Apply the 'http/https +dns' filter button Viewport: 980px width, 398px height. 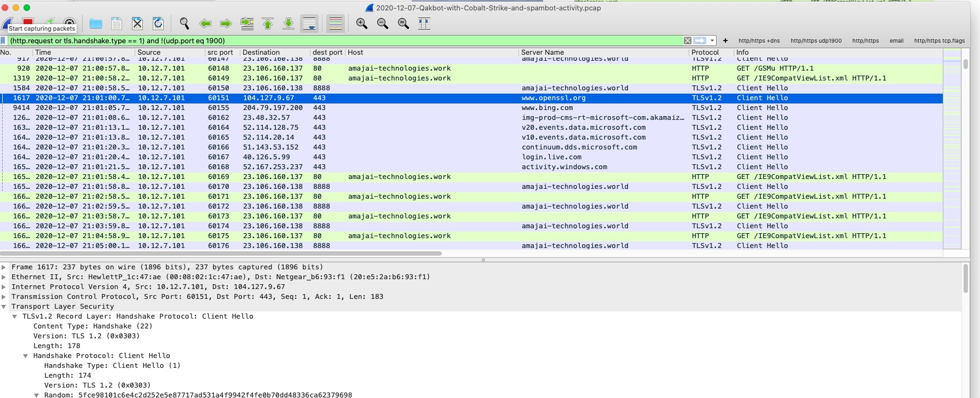(x=759, y=41)
